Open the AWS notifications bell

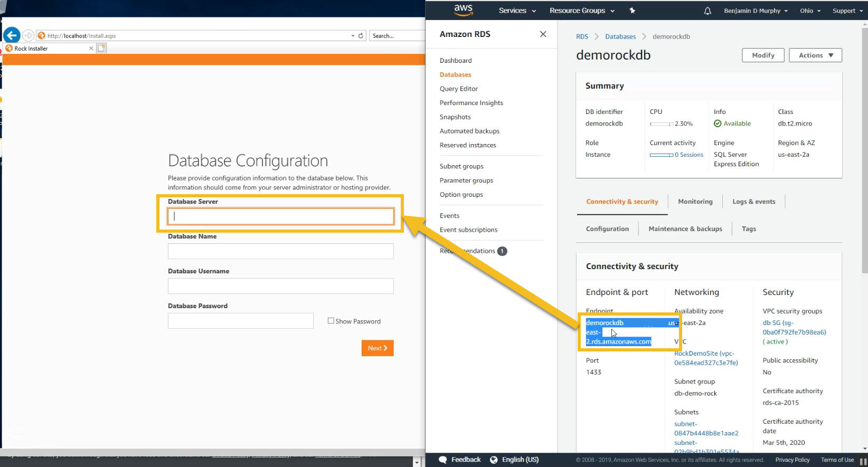pyautogui.click(x=707, y=11)
